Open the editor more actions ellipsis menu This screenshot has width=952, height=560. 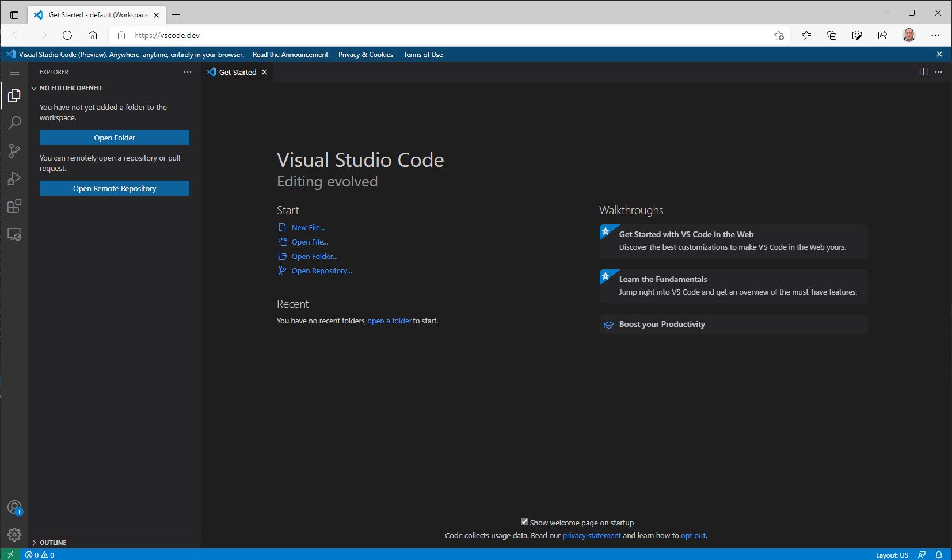tap(939, 72)
